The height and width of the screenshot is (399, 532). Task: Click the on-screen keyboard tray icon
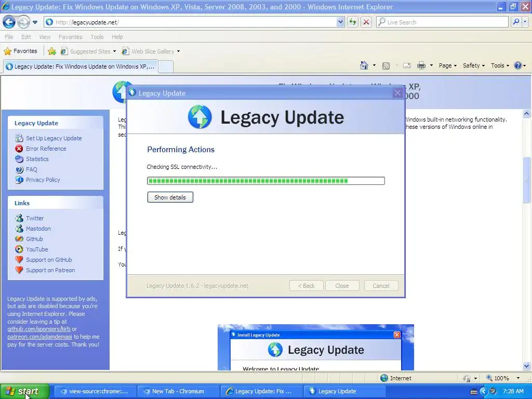(474, 392)
